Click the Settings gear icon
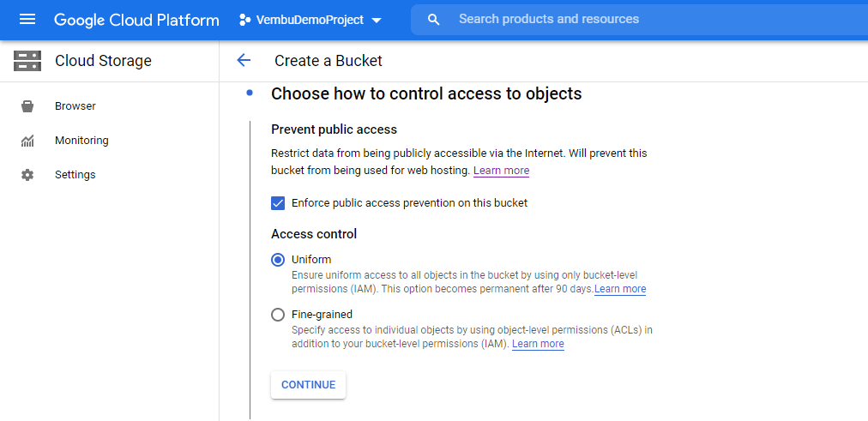 tap(27, 175)
